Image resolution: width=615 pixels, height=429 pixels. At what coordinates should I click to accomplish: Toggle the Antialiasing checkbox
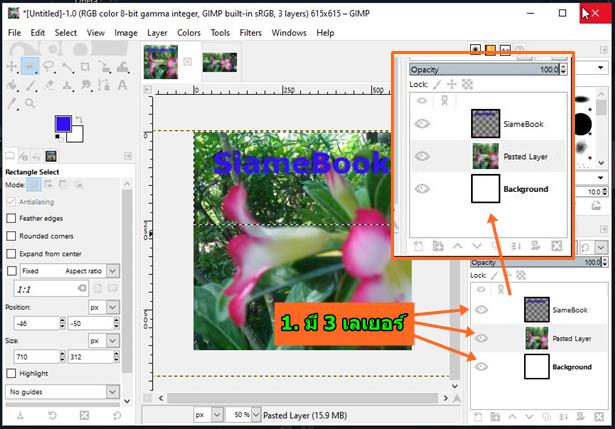pyautogui.click(x=11, y=202)
